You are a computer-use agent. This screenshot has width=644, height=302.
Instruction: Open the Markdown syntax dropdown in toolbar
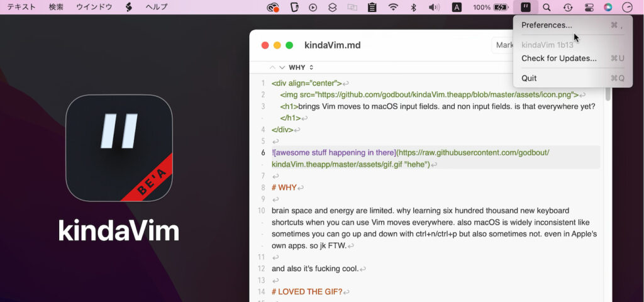pos(503,45)
